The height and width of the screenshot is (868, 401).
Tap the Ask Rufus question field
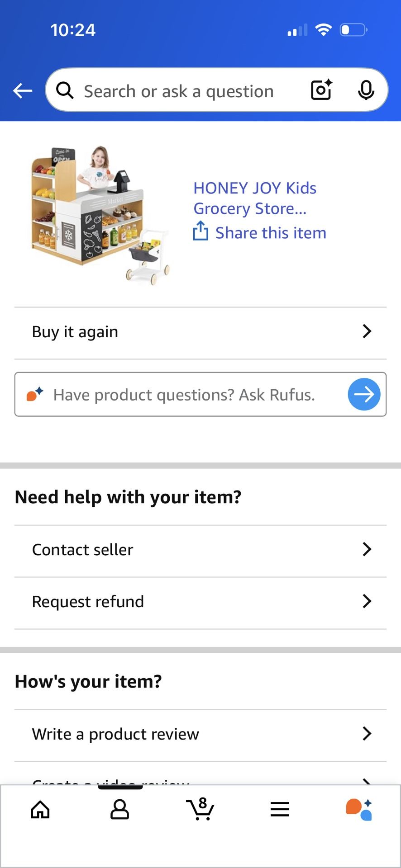[x=184, y=395]
